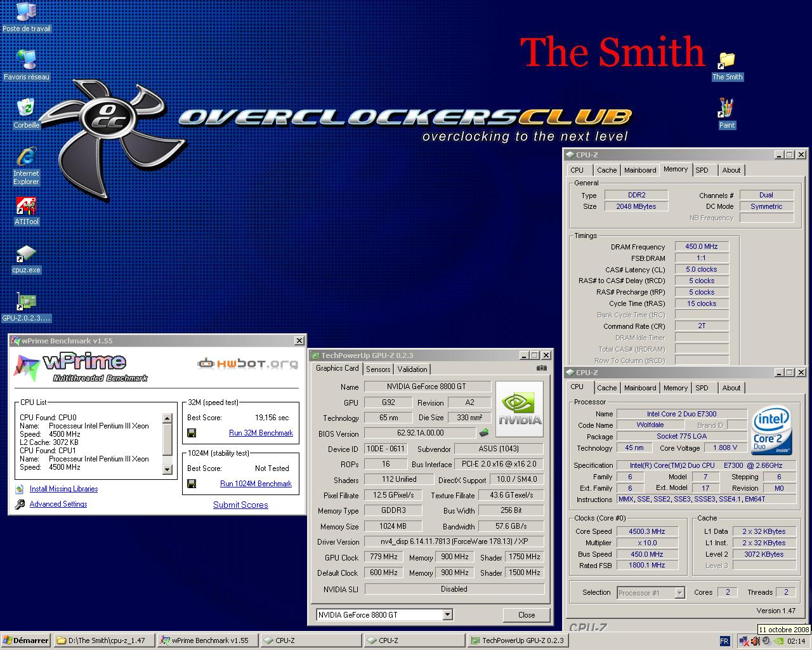Click the BIOS Version 62.92.1A.00.00 field

pyautogui.click(x=420, y=433)
